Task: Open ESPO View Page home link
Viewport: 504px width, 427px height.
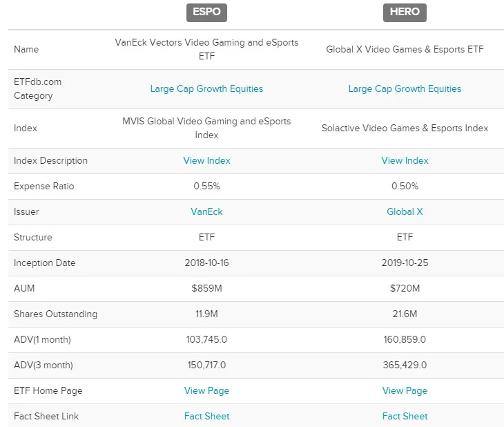Action: tap(206, 390)
